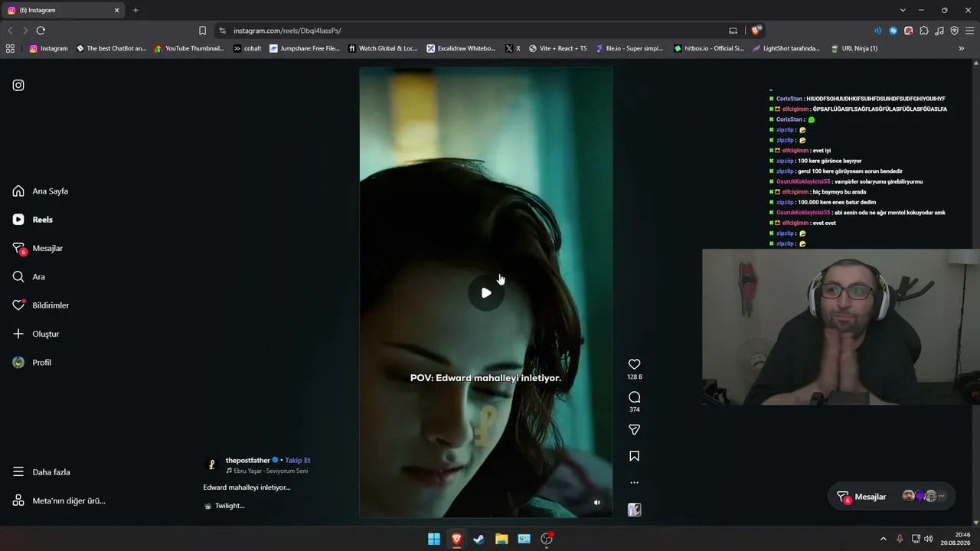Click the Twilight tag below the caption
Image resolution: width=980 pixels, height=551 pixels.
[224, 506]
